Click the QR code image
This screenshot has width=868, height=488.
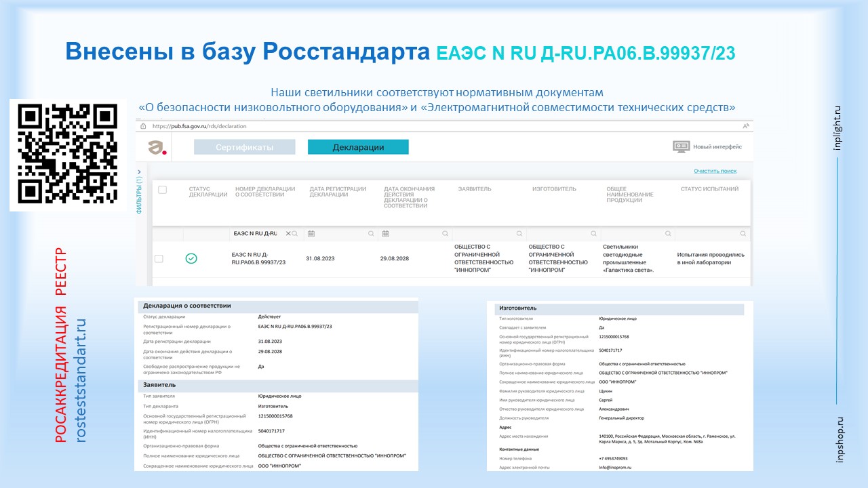68,155
